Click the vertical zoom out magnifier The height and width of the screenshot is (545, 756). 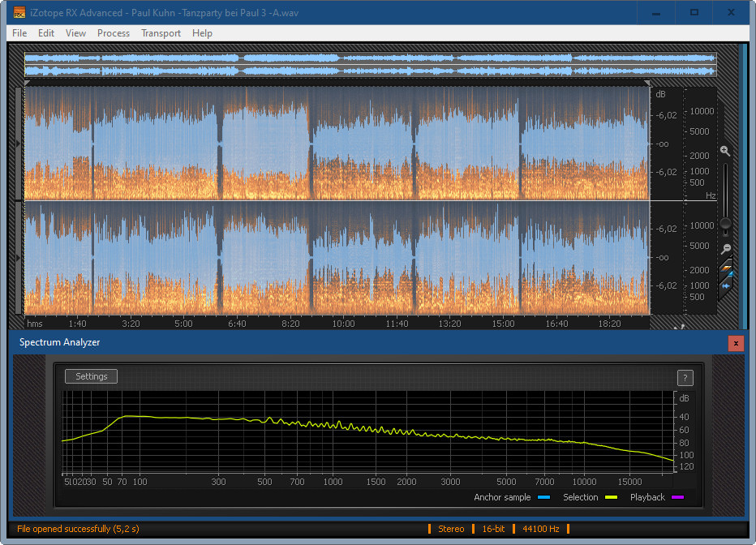pyautogui.click(x=725, y=248)
